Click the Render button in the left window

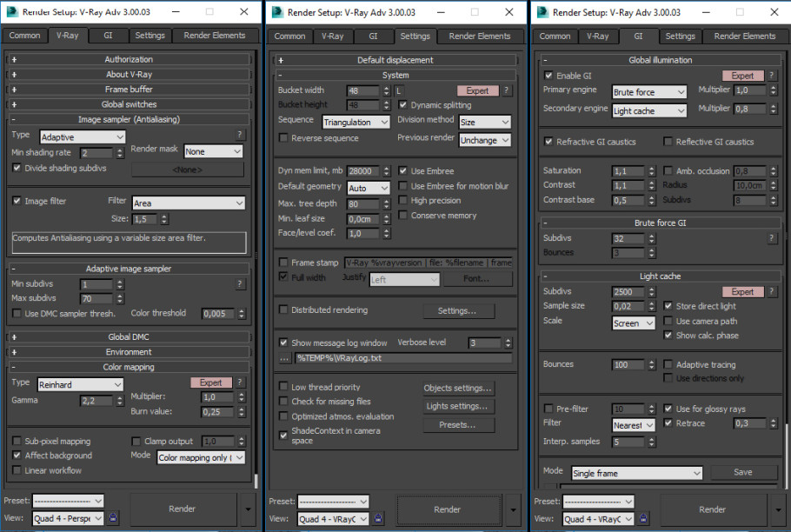pyautogui.click(x=183, y=509)
